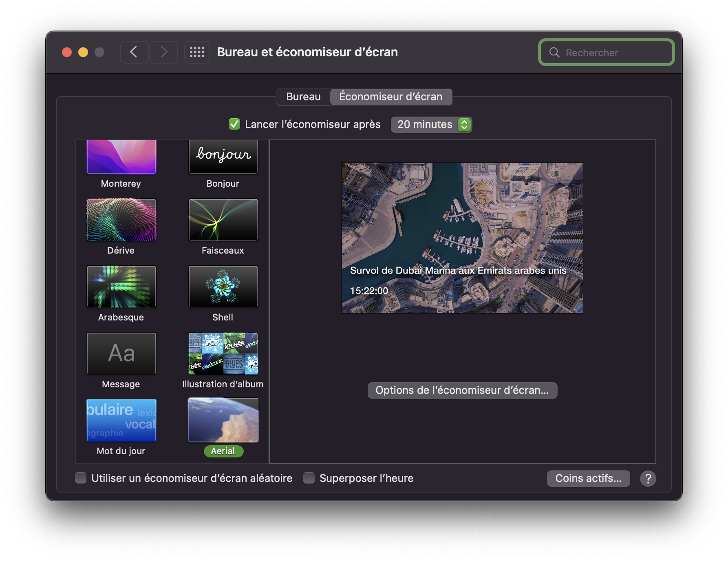This screenshot has height=561, width=728.
Task: Click the Bonjour label
Action: (x=223, y=183)
